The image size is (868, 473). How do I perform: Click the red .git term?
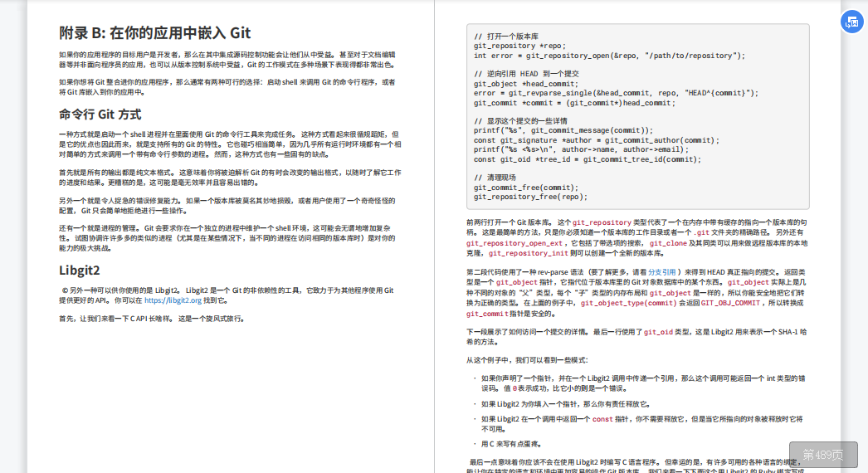(701, 232)
